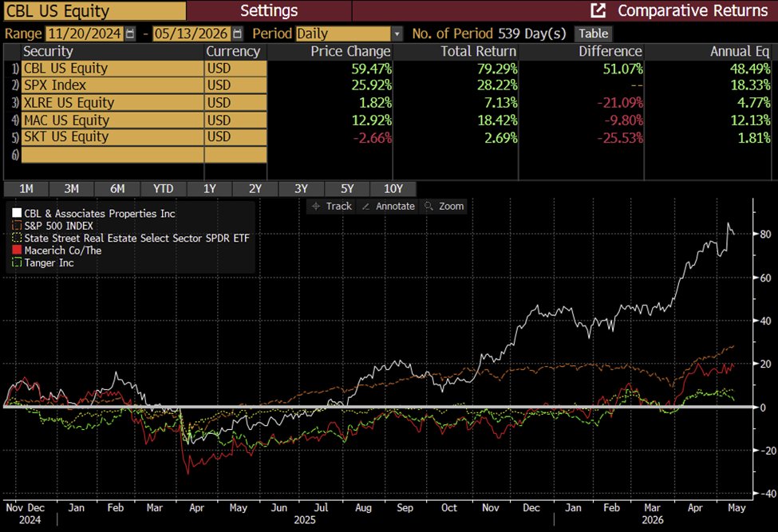
Task: Select the 1M range tab
Action: tap(26, 189)
